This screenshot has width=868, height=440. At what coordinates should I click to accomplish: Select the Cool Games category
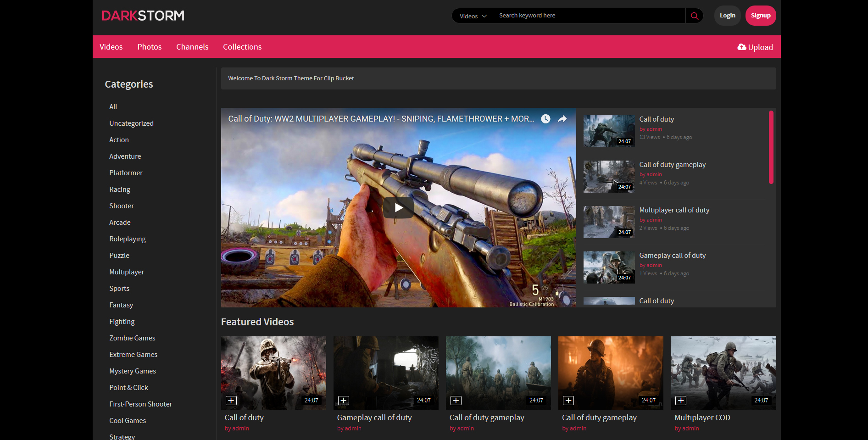click(128, 421)
